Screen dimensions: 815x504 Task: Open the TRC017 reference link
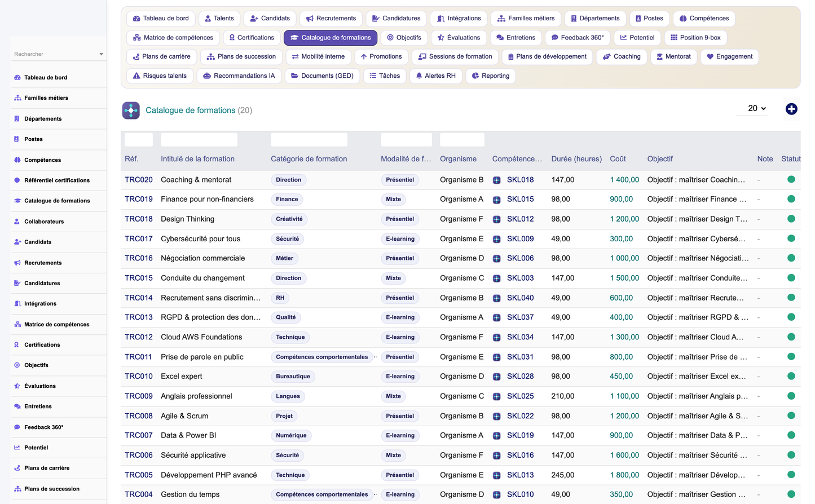139,239
